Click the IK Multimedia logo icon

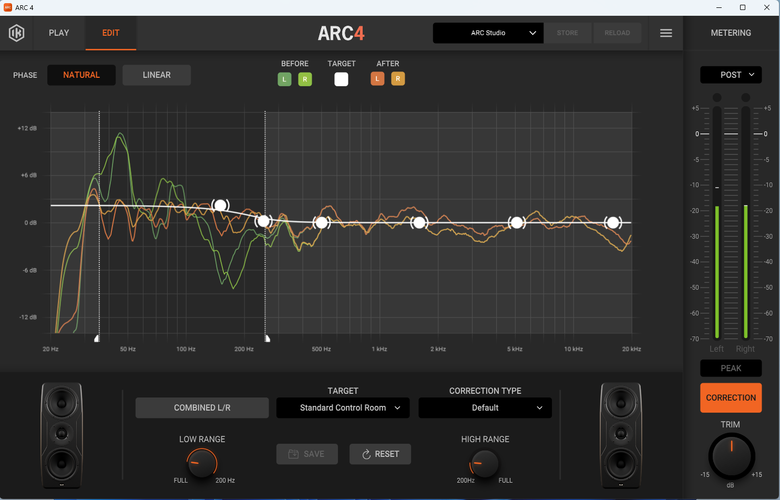(16, 33)
